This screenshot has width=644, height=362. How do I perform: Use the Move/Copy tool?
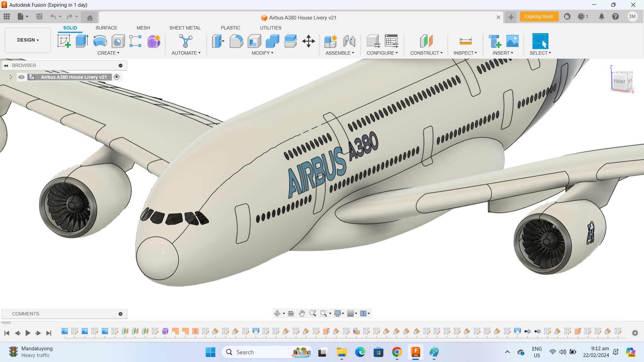[x=308, y=41]
